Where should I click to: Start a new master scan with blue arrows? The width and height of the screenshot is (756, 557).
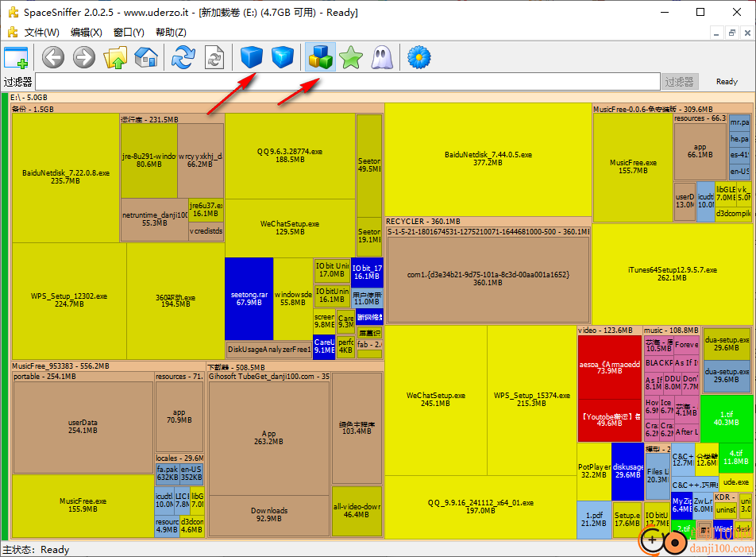click(x=183, y=58)
